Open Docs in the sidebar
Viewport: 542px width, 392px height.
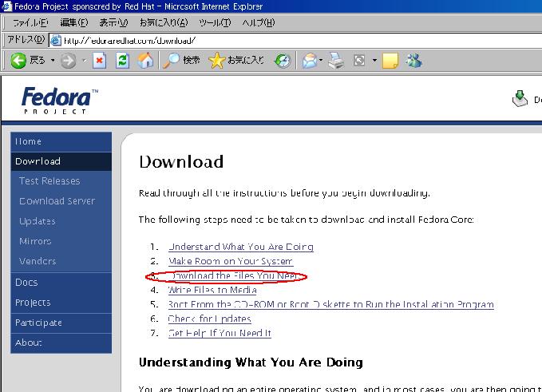click(61, 283)
